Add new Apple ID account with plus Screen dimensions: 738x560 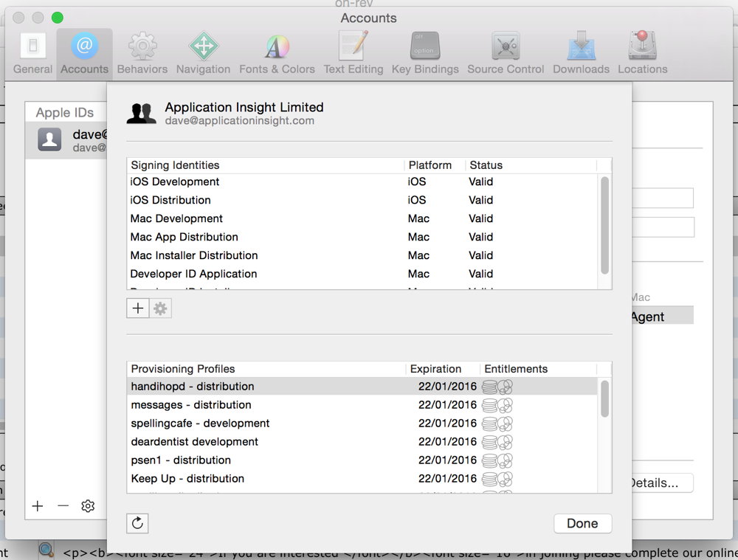point(38,506)
